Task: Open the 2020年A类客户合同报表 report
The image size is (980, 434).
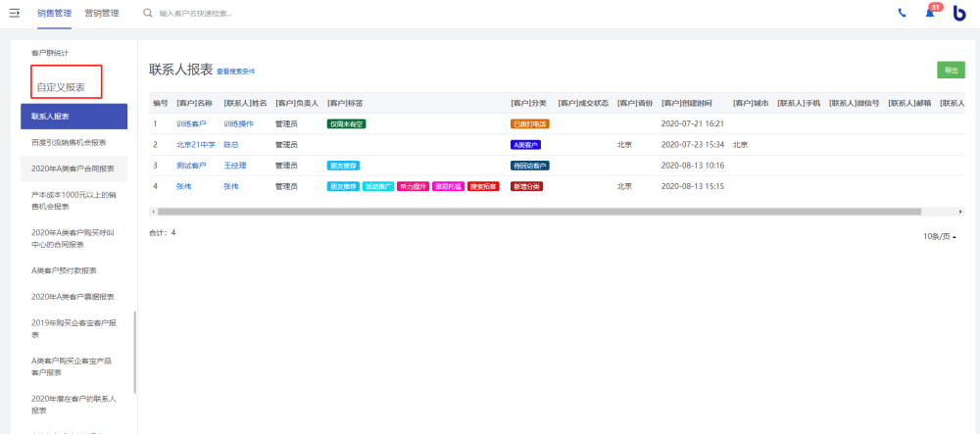Action: pos(73,169)
